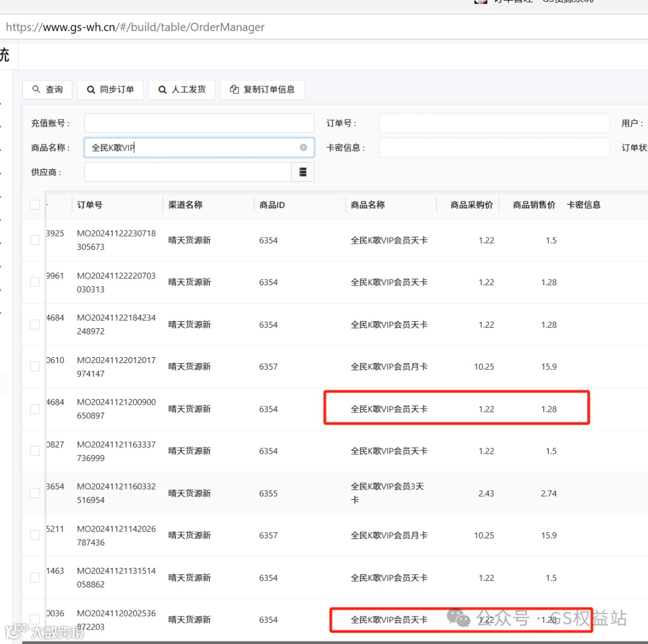Click product ID 6355 cell
This screenshot has width=648, height=644.
(x=268, y=493)
